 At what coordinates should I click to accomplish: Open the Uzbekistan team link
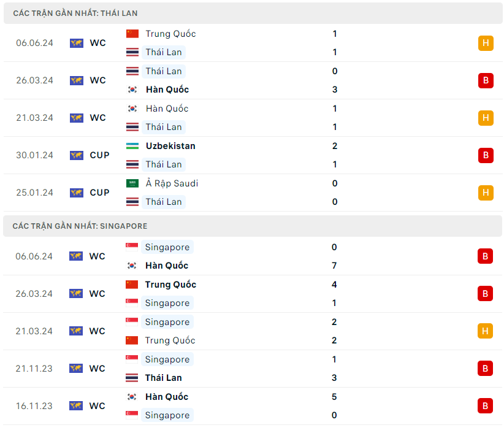(170, 146)
